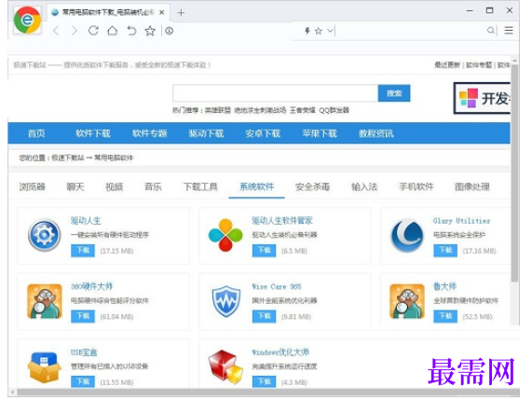Screen dimensions: 532x401
Task: Switch to the 浏览器 category tab
Action: coord(33,187)
